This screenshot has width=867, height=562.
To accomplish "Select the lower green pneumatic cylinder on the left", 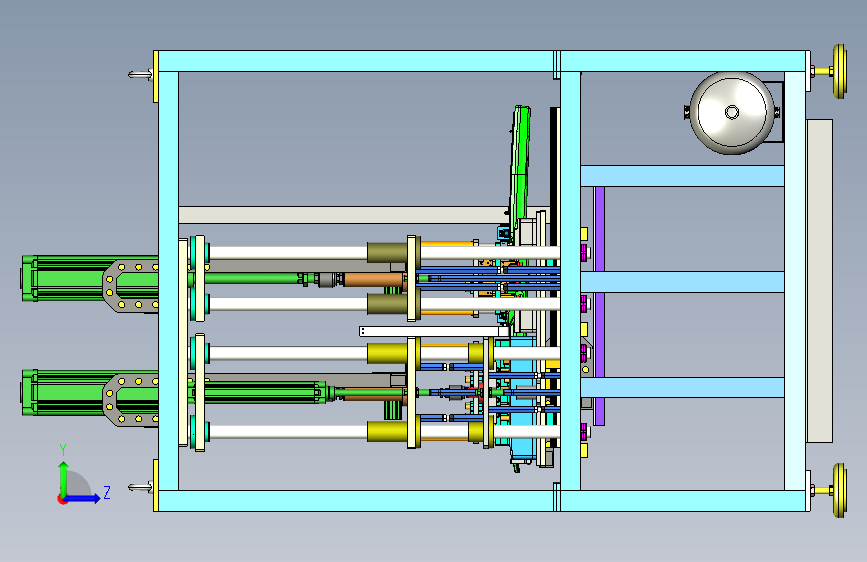I will pyautogui.click(x=90, y=393).
